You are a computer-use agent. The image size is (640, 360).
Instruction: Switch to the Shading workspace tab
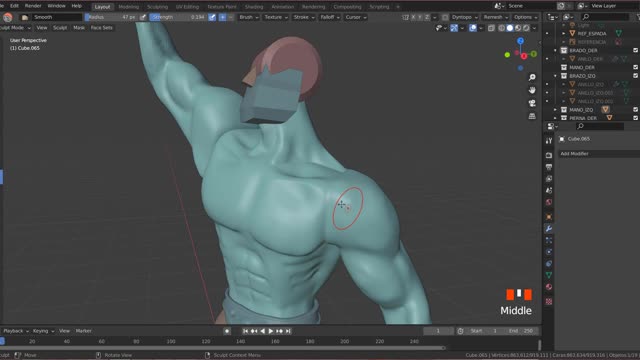(254, 7)
